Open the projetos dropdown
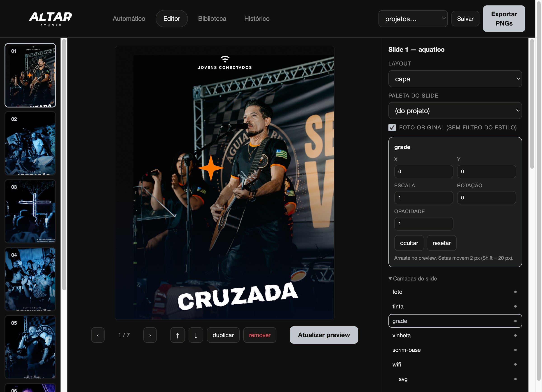The image size is (542, 392). (413, 19)
